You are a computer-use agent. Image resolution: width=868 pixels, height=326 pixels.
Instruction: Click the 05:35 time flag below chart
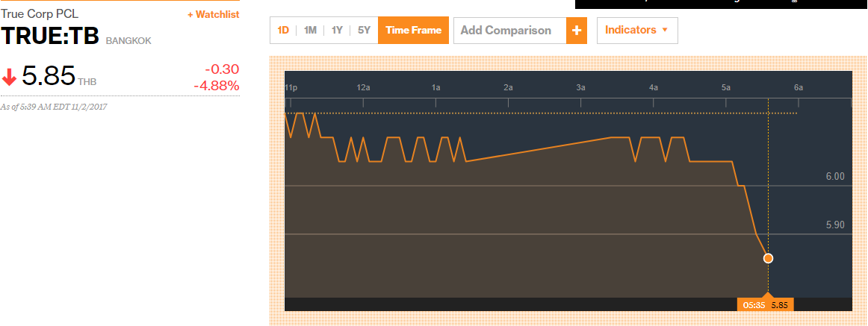coord(753,305)
